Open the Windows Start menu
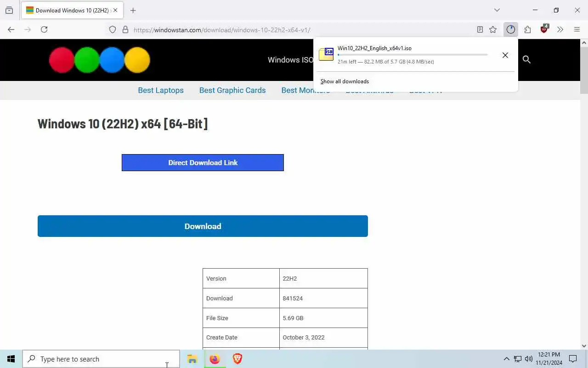 click(11, 359)
